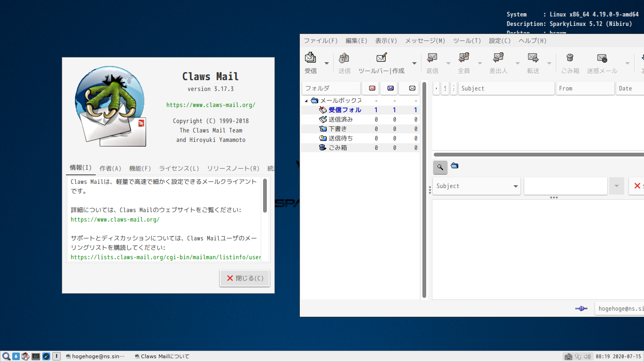Viewport: 644px width, 362px height.
Task: Click the blue download-arrow taskbar icon
Action: (x=16, y=356)
